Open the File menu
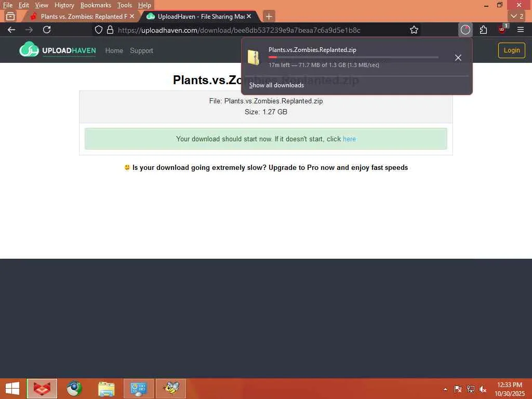This screenshot has height=399, width=532. pos(7,5)
